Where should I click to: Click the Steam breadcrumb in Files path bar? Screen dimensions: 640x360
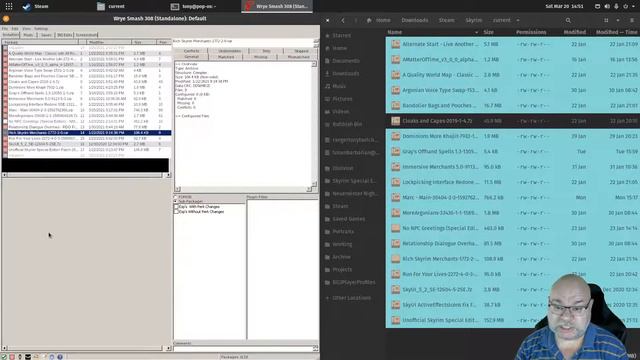click(x=447, y=20)
